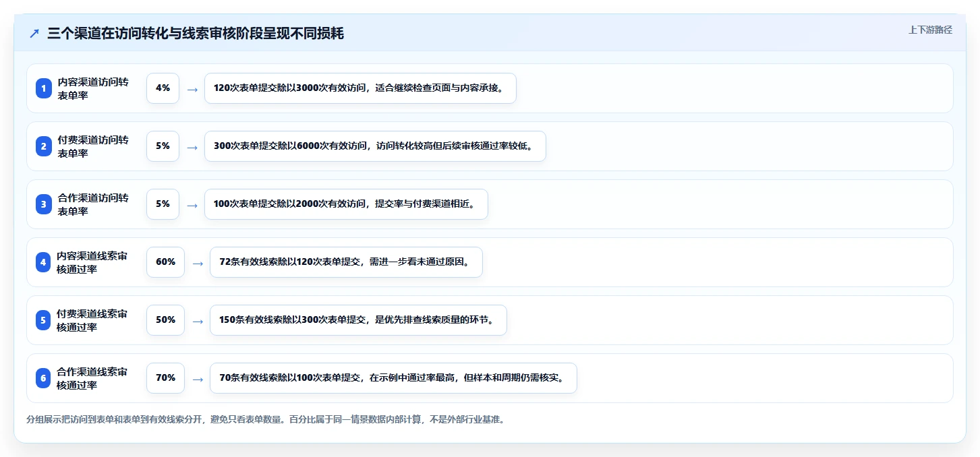Select step number badge 2

(44, 146)
